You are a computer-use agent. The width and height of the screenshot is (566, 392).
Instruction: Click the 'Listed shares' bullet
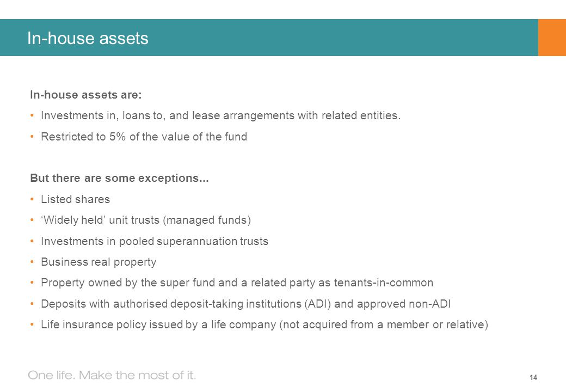click(x=76, y=199)
